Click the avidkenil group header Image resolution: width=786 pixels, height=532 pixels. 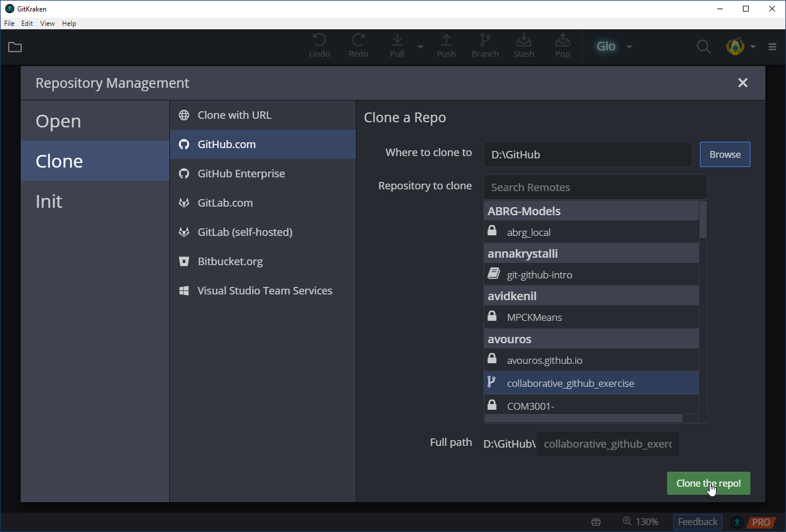[x=591, y=296]
